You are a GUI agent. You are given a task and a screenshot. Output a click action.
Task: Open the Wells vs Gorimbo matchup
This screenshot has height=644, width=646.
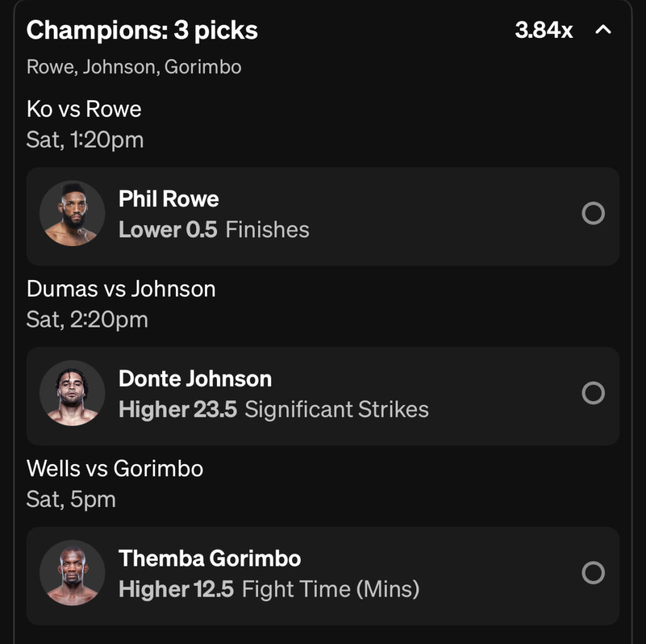pyautogui.click(x=115, y=469)
